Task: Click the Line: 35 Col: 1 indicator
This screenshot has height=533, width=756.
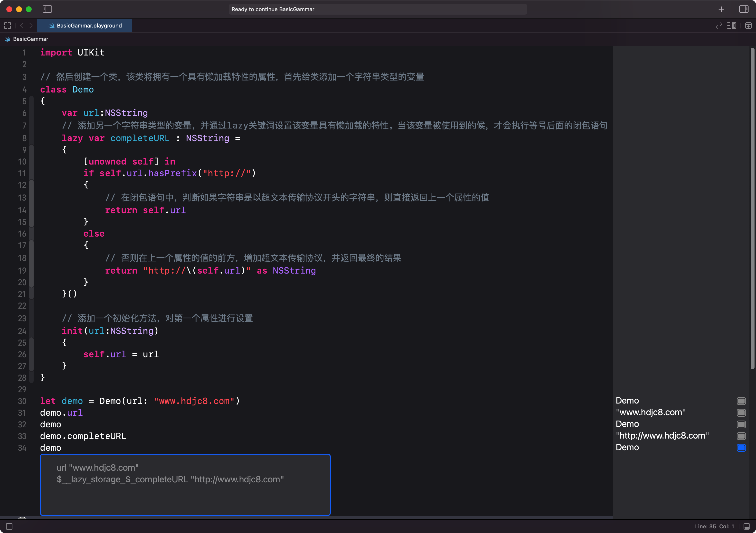Action: click(x=715, y=527)
